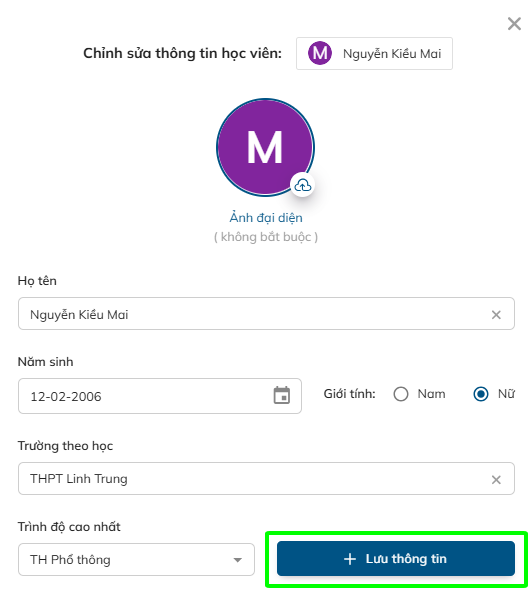Click the plus icon on Lưu thông tin

pyautogui.click(x=350, y=559)
